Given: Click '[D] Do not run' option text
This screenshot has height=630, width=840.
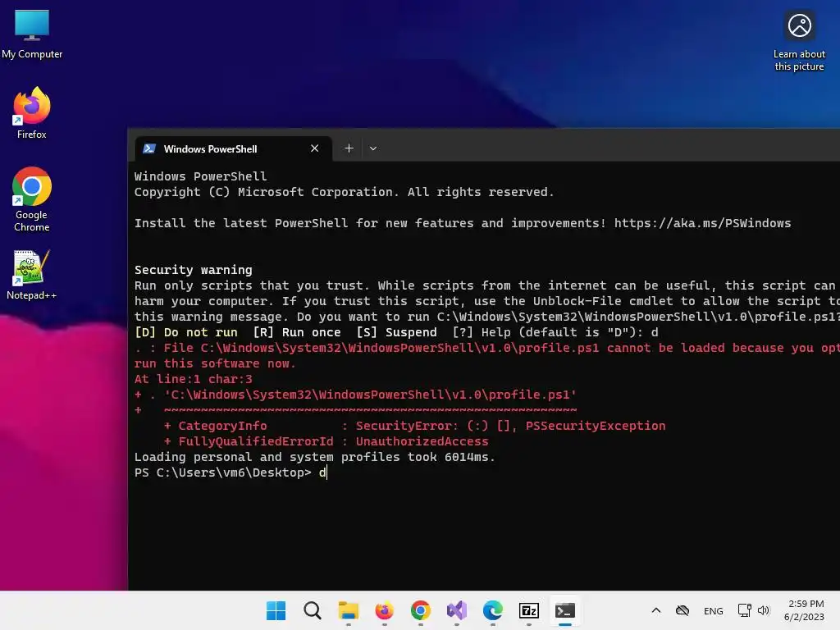Looking at the screenshot, I should pos(186,332).
